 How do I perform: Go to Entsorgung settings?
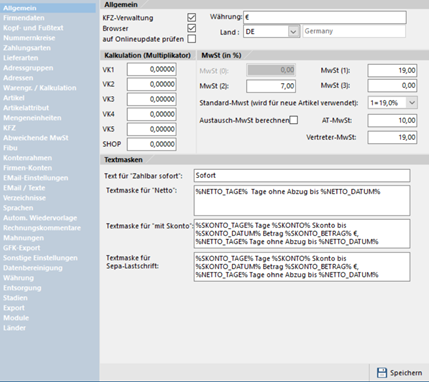click(x=22, y=288)
